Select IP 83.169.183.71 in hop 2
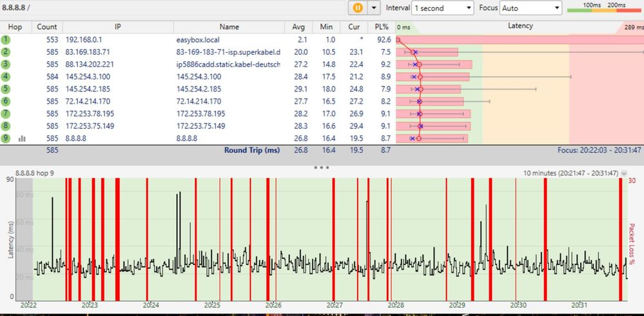This screenshot has height=316, width=644. (88, 52)
